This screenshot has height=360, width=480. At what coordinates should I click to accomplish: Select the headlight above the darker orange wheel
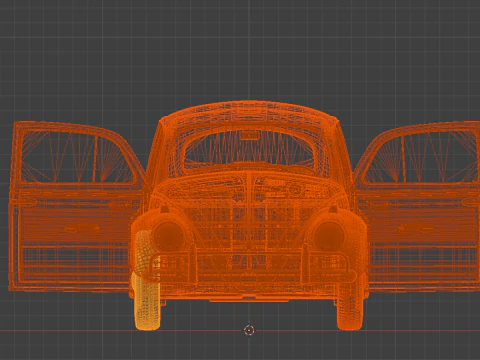click(329, 235)
